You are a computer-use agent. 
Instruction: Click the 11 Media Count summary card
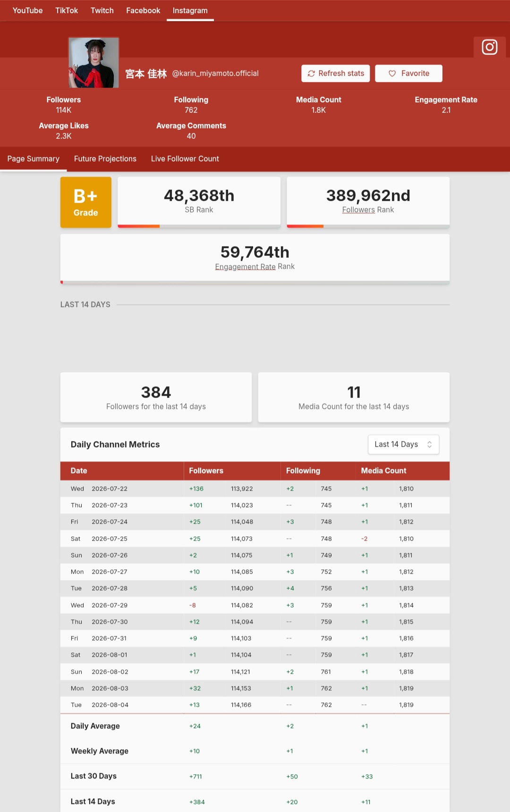pyautogui.click(x=354, y=397)
